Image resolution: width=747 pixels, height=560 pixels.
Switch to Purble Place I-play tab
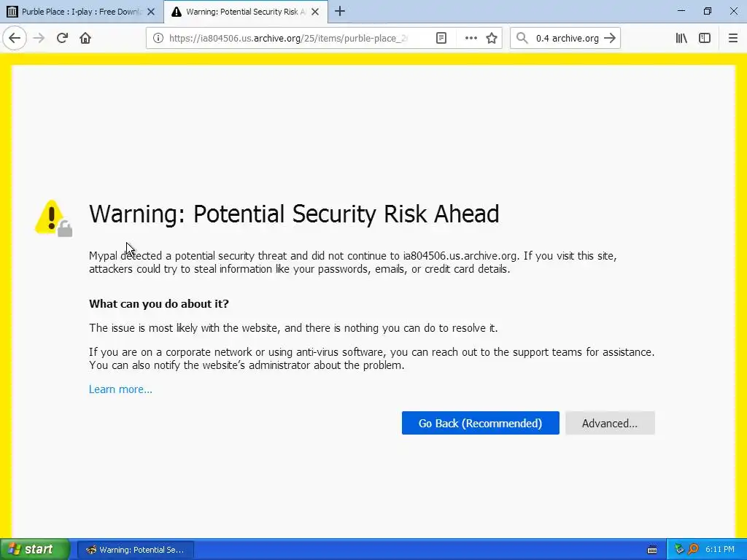click(x=82, y=12)
